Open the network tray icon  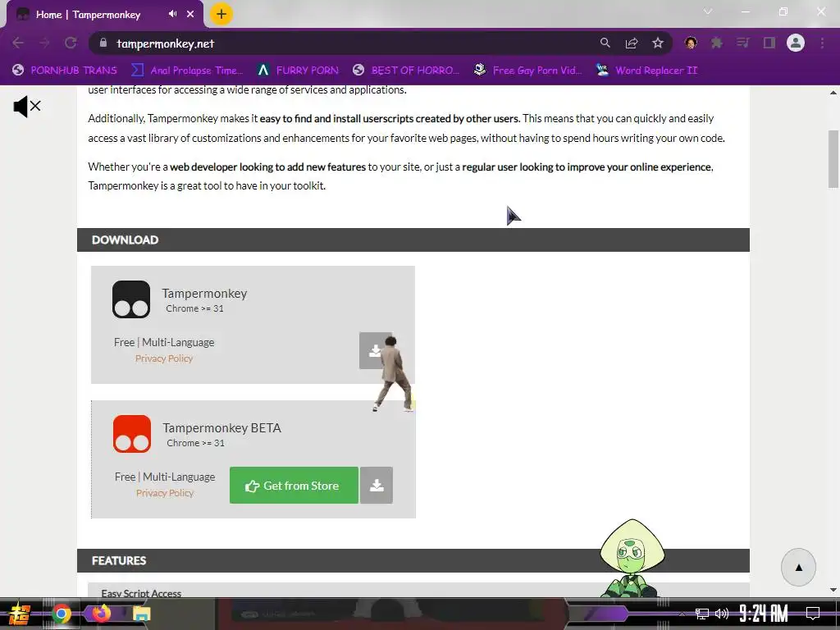[x=702, y=614]
